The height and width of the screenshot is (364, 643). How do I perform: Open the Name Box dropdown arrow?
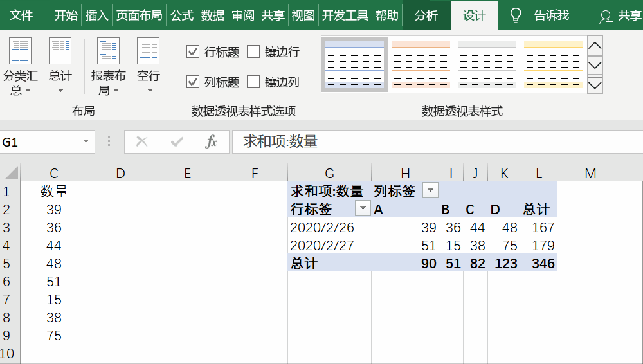pos(86,142)
